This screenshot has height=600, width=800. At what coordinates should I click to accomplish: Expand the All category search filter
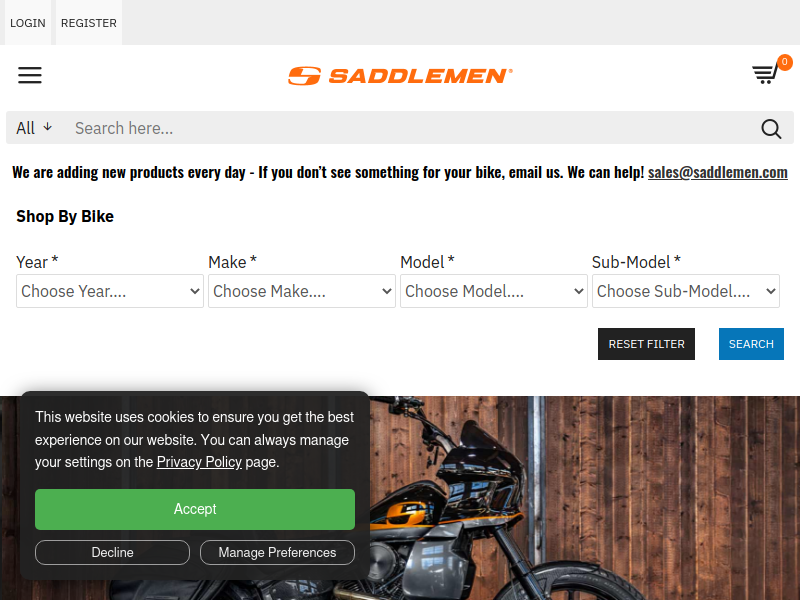(34, 128)
